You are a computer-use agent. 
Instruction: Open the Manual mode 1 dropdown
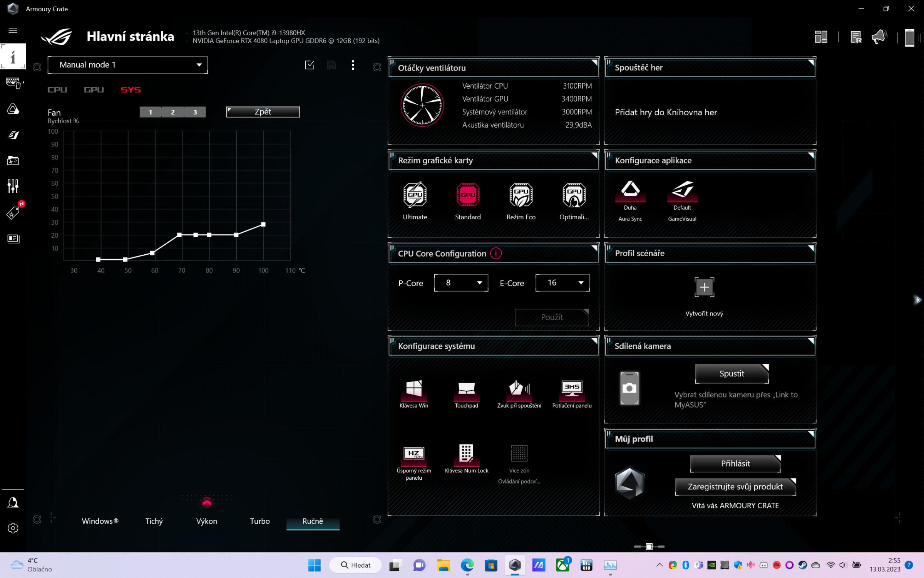pos(127,65)
